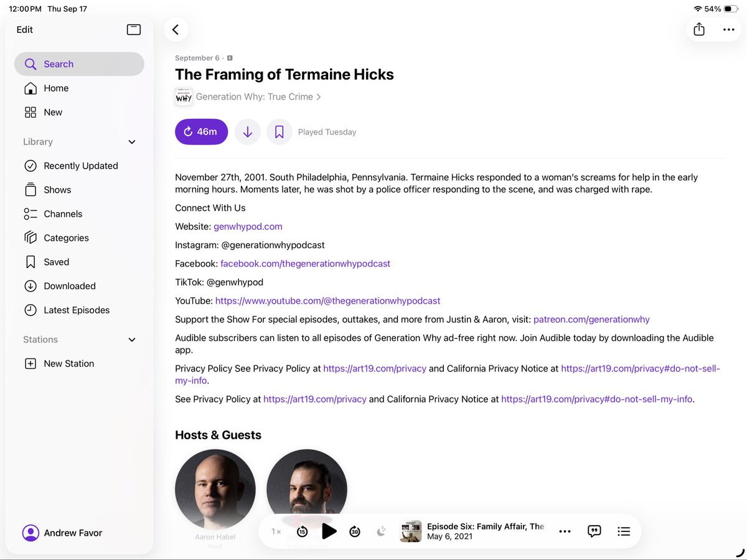Screen dimensions: 747x560
Task: Open patreon.com/generationwhy link
Action: 591,319
